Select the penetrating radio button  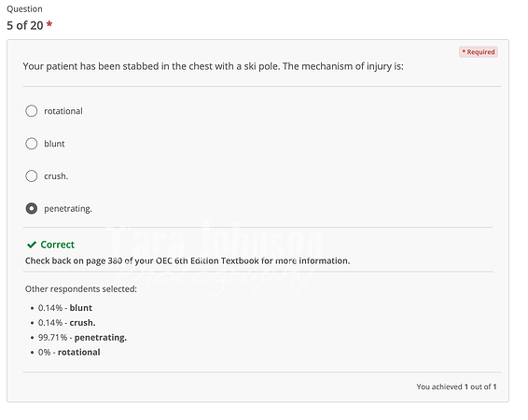point(32,208)
